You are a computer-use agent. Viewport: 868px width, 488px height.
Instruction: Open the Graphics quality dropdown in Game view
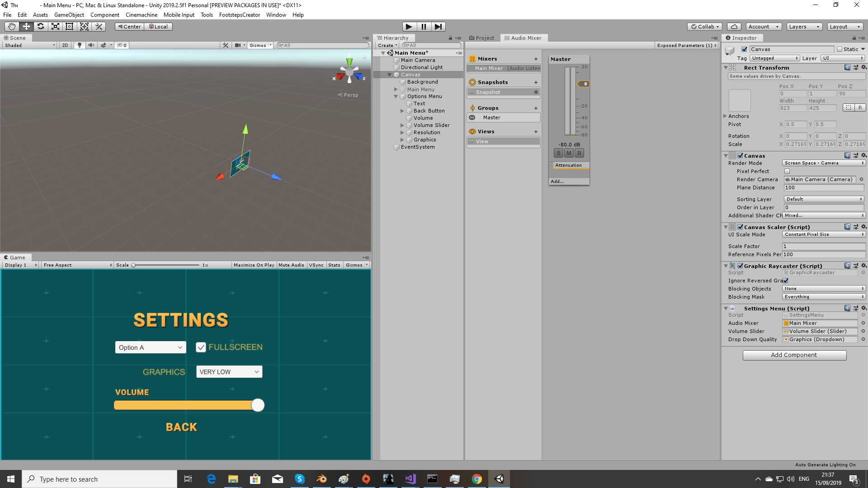point(229,372)
